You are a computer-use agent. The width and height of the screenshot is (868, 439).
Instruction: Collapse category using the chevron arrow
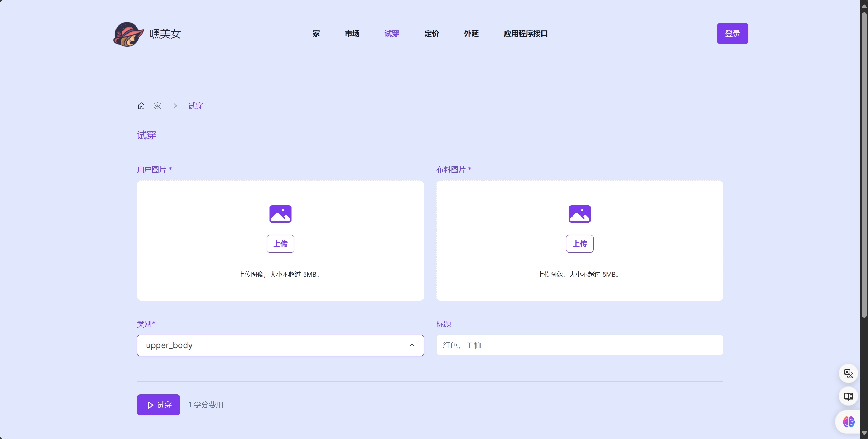(x=412, y=345)
